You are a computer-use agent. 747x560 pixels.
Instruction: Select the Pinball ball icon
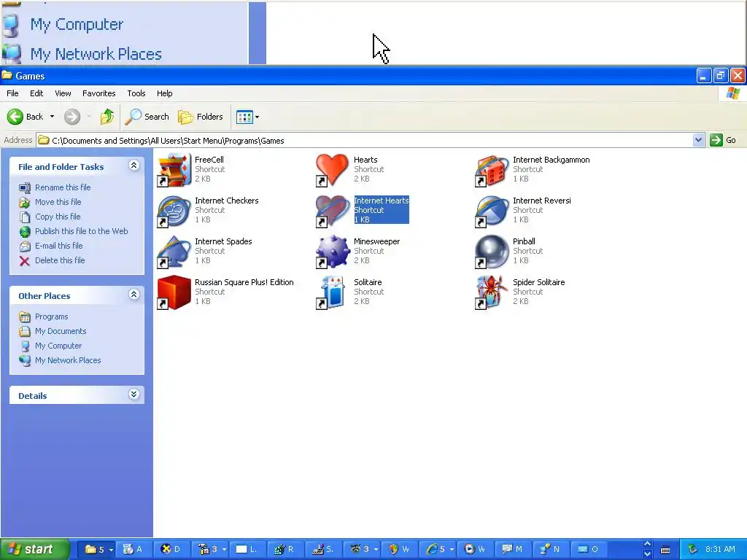pos(492,252)
